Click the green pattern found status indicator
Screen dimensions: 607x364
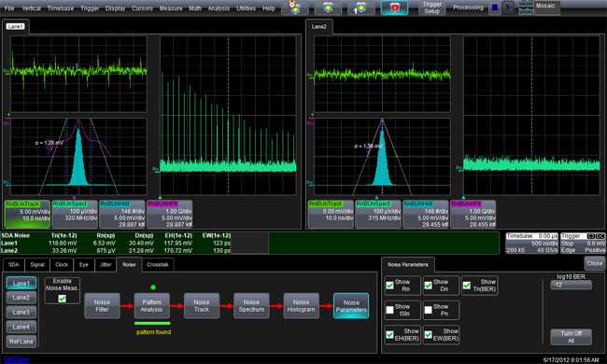tap(153, 287)
